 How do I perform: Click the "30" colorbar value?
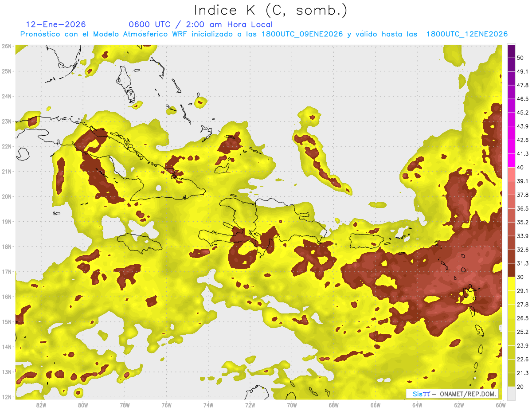tap(520, 277)
